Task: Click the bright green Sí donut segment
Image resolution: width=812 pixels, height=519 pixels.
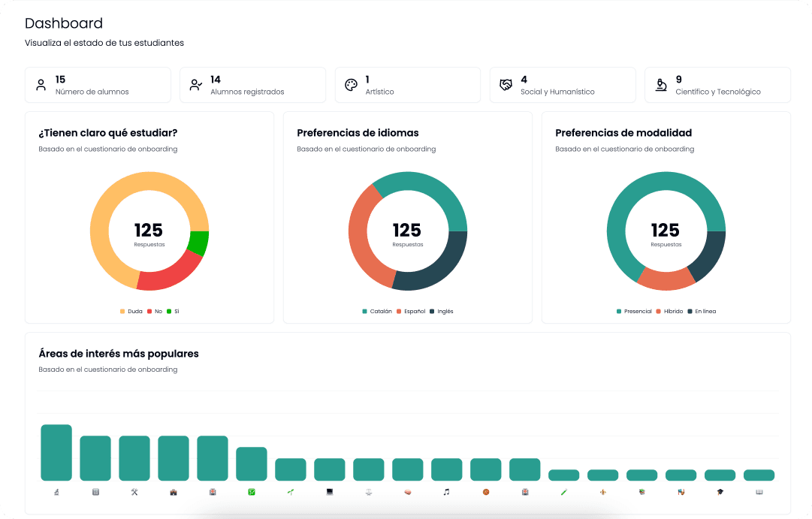Action: [x=198, y=243]
